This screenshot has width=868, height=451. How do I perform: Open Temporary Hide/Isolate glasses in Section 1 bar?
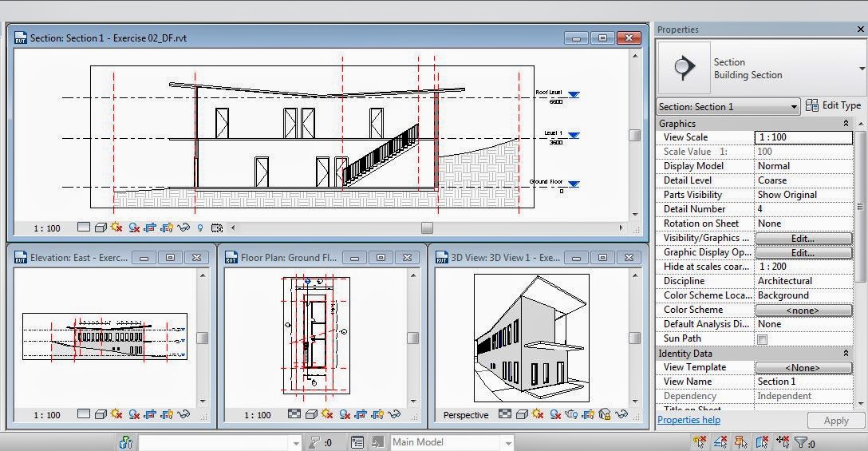(x=183, y=227)
